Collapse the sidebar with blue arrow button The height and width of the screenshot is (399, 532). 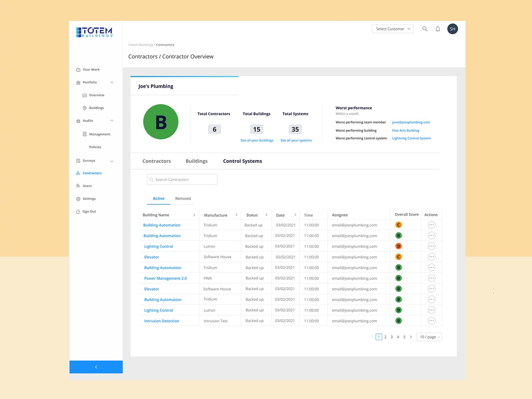coord(96,367)
